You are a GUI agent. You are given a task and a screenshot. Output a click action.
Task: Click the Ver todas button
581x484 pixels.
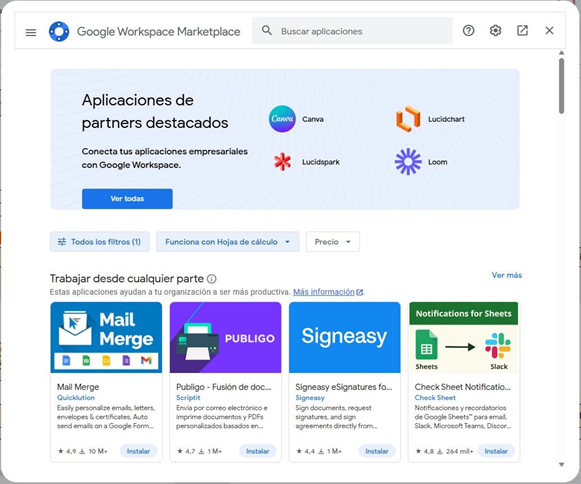(x=127, y=199)
